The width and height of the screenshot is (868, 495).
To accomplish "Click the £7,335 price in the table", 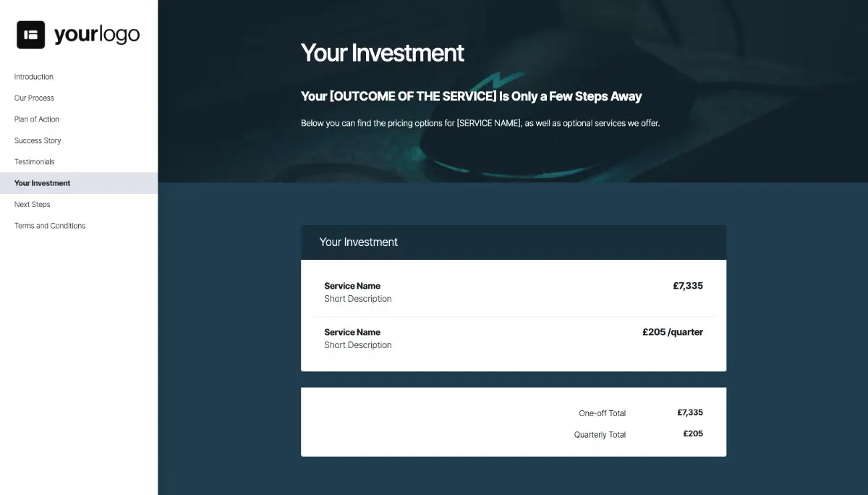I will [688, 285].
